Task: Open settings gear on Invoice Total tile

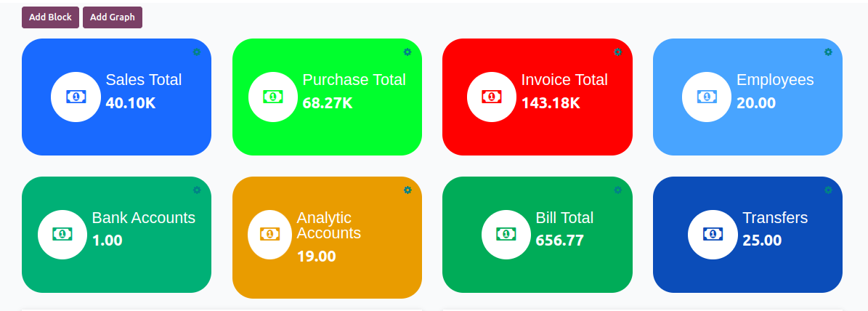Action: (618, 52)
